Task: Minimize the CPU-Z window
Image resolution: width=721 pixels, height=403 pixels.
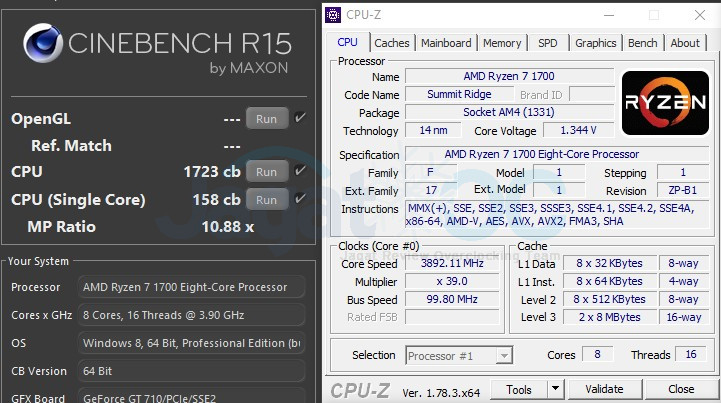Action: [611, 15]
